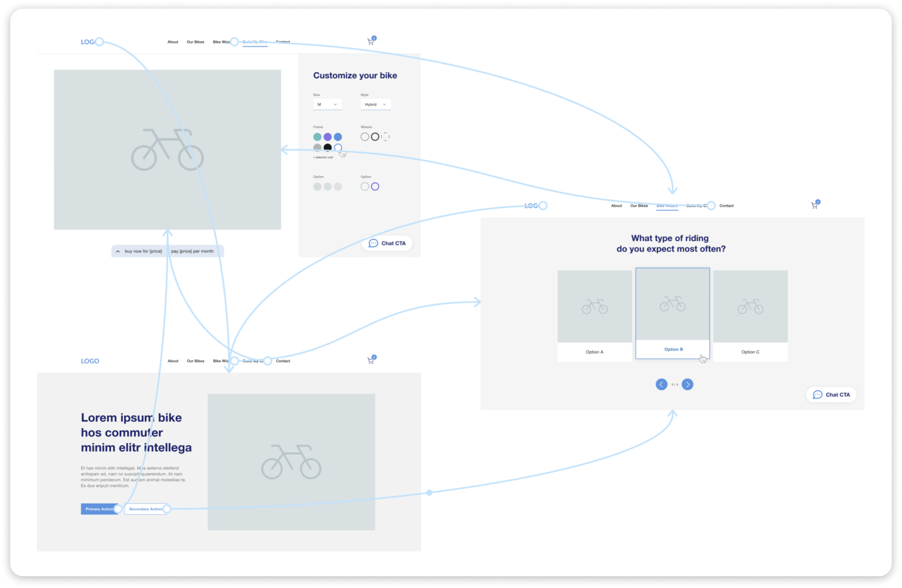Click About in the Lorem ipsum homepage navigation
The width and height of the screenshot is (902, 588).
173,361
